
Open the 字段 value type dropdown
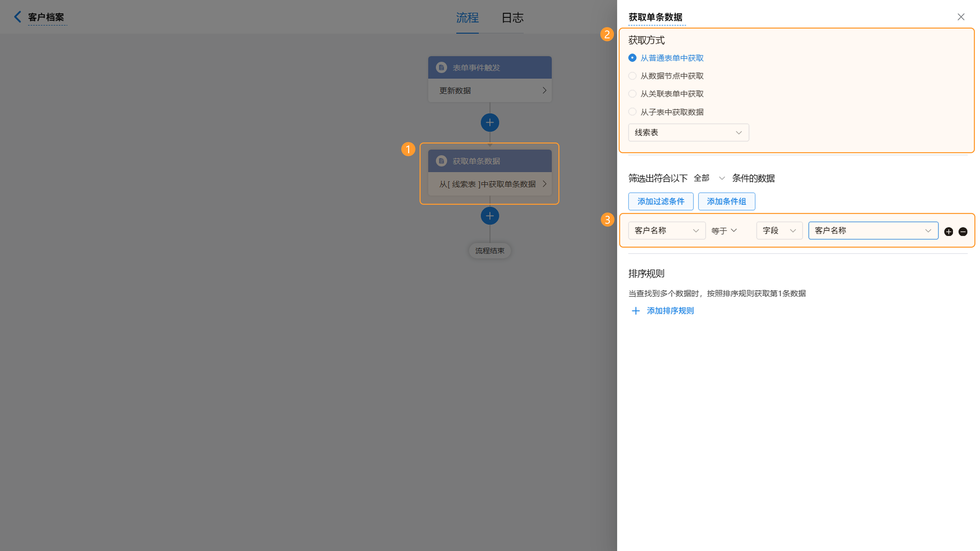tap(779, 231)
